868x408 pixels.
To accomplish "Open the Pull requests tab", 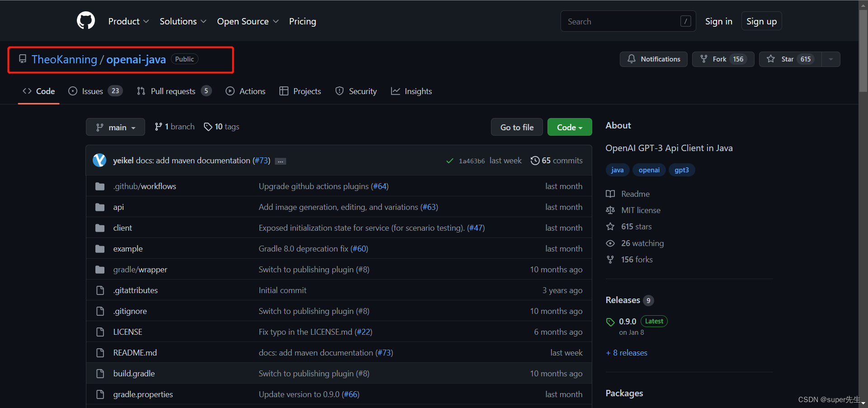I will point(174,91).
